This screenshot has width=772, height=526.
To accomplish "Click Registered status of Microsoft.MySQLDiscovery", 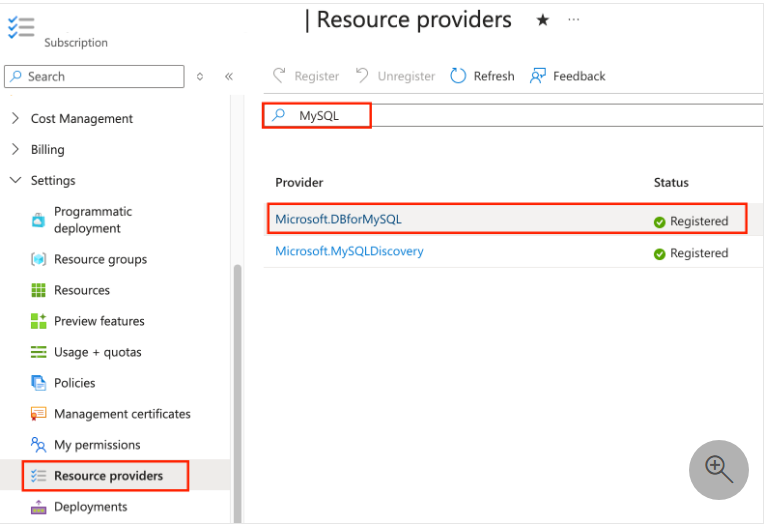I will [699, 253].
